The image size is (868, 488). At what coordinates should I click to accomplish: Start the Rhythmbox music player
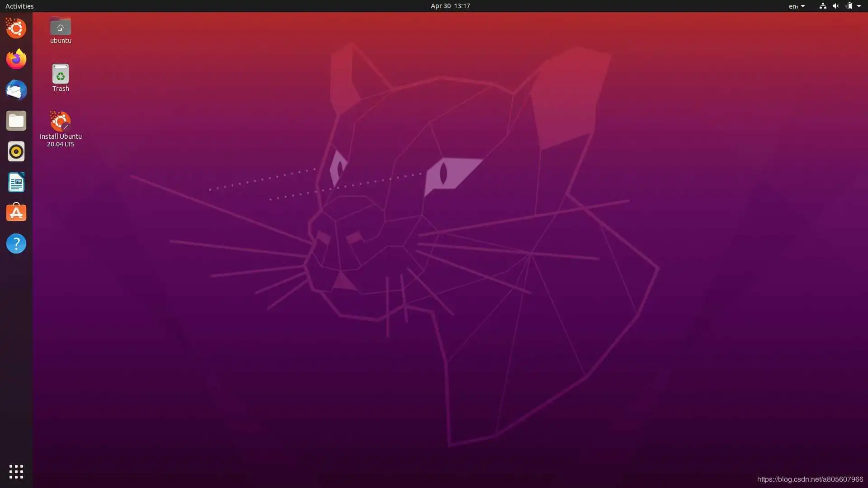[16, 151]
